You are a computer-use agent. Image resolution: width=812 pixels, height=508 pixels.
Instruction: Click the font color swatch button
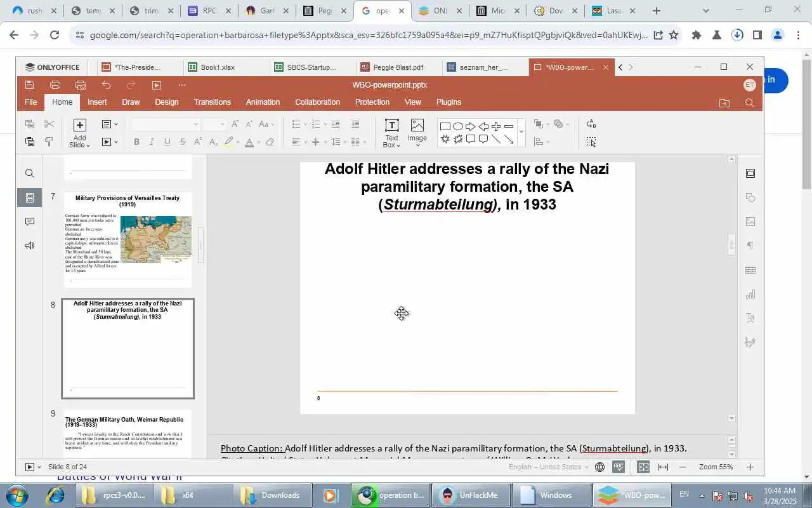(249, 142)
